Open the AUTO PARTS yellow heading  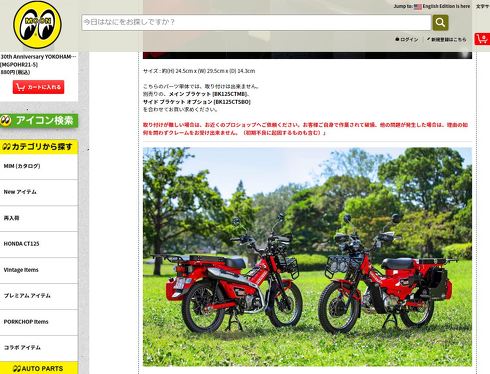tap(39, 368)
